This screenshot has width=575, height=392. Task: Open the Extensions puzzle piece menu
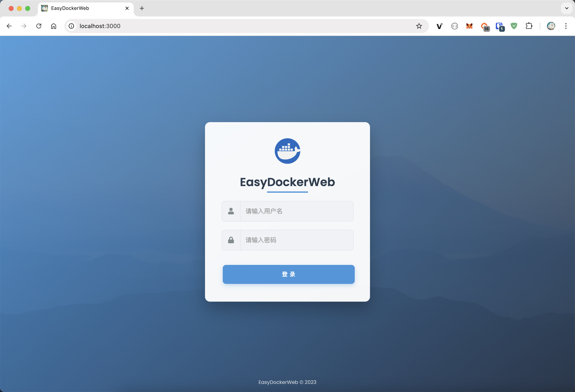(x=529, y=26)
